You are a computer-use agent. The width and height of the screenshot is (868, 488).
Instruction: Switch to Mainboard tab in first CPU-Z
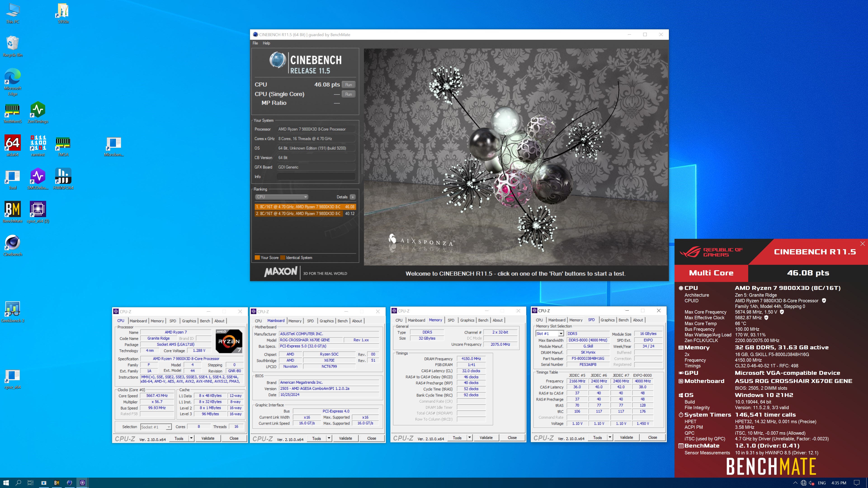[138, 321]
